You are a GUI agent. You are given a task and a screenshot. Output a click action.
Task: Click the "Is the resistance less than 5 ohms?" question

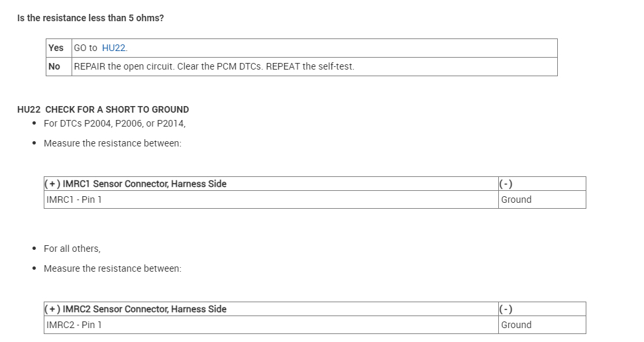tap(91, 18)
